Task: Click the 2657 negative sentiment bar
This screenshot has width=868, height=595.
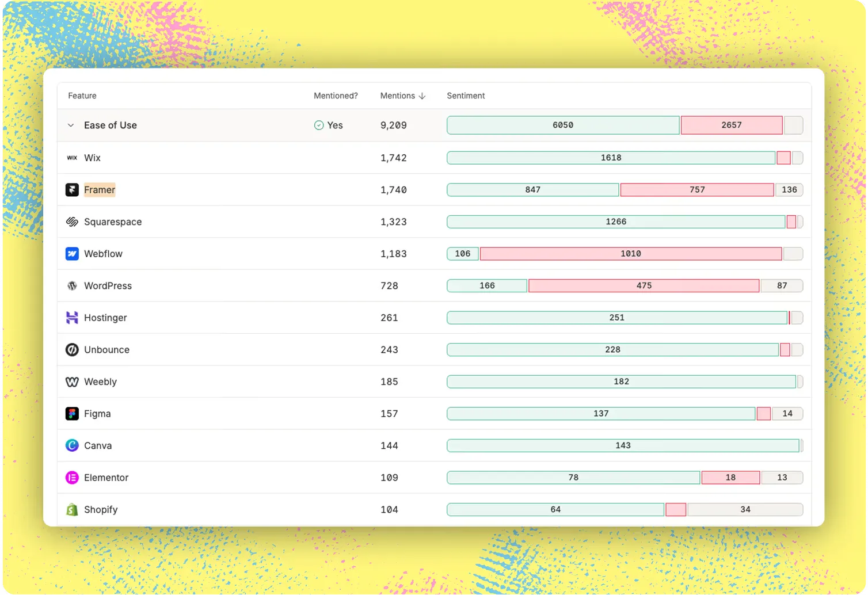Action: pyautogui.click(x=732, y=125)
